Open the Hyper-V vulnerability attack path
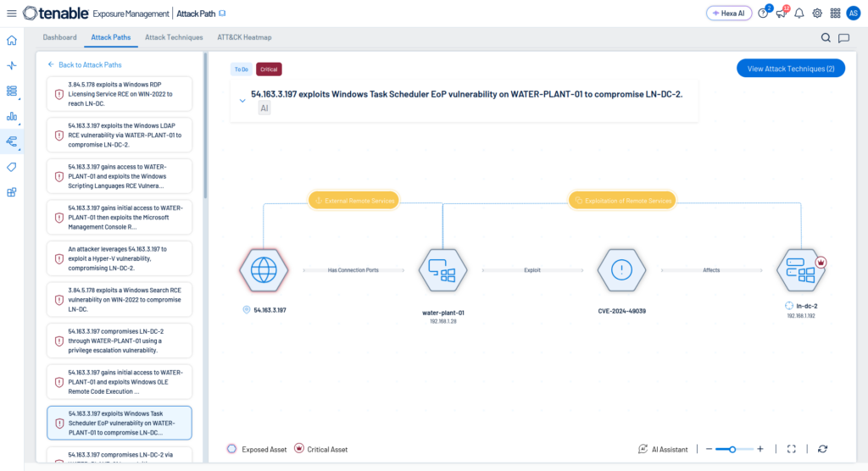Viewport: 868px width, 471px height. [x=120, y=258]
